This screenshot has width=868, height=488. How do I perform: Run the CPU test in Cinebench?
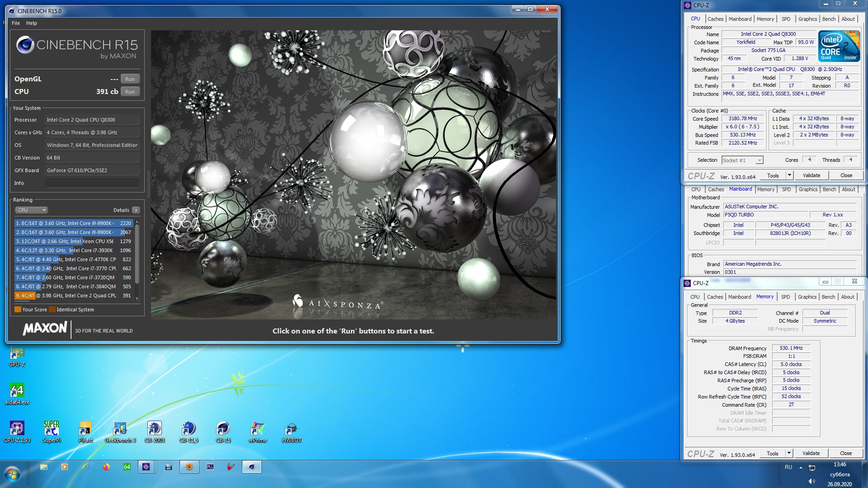(130, 92)
